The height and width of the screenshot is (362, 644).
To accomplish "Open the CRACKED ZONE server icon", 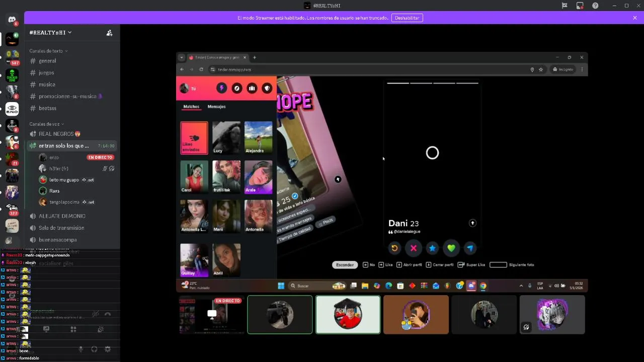I will (12, 75).
